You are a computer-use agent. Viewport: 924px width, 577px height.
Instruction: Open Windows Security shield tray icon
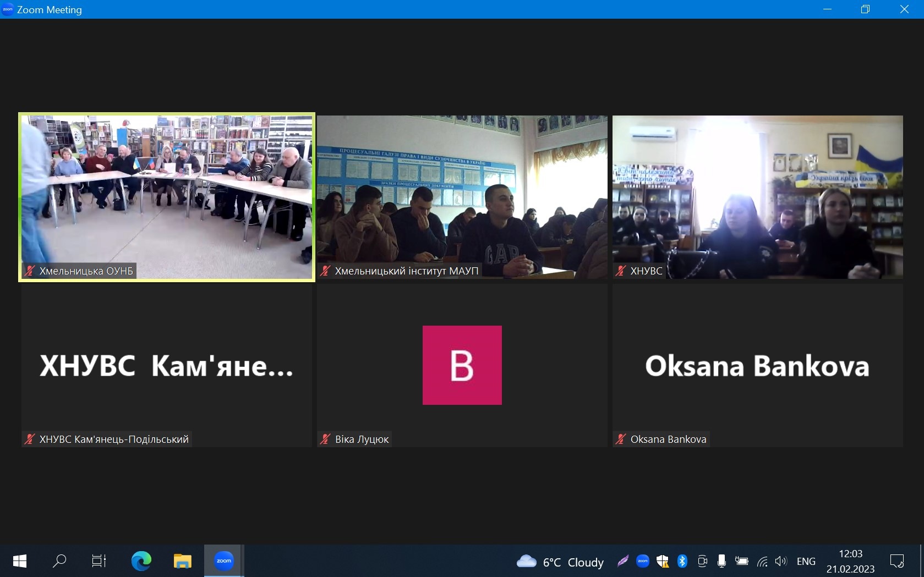pos(663,561)
